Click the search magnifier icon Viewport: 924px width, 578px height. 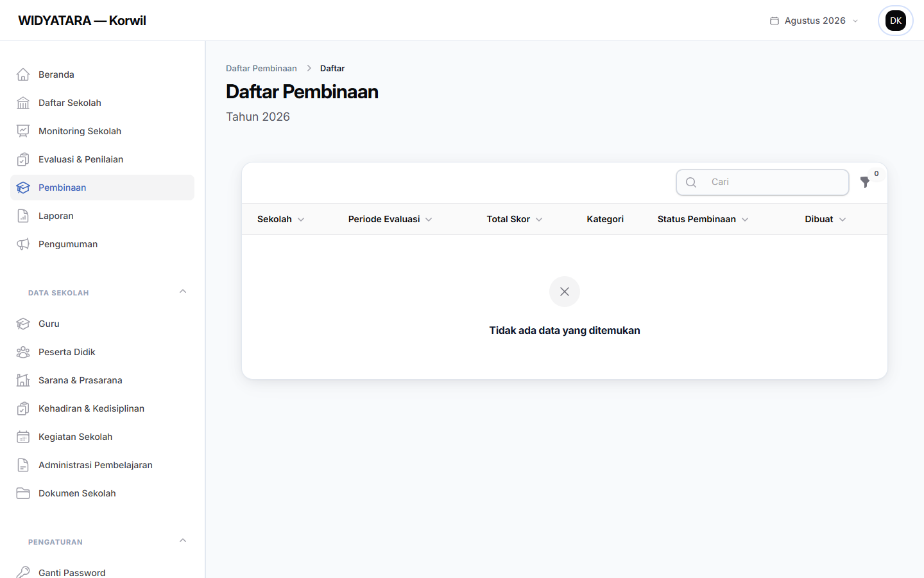click(691, 182)
